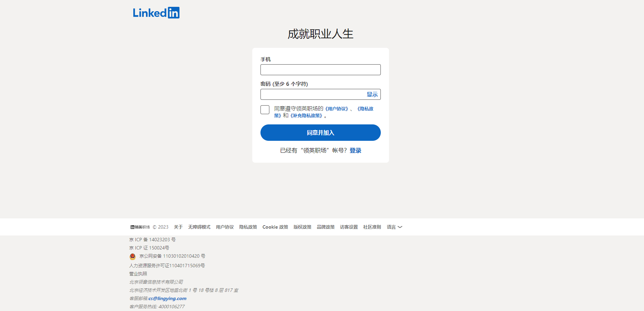Click 无障碍模式 in the footer
The image size is (644, 311).
point(199,227)
